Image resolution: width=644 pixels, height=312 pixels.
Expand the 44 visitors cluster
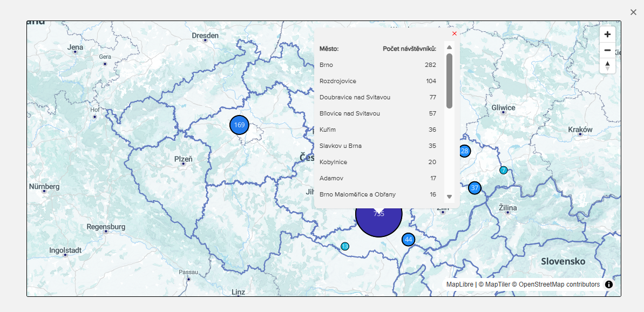(x=408, y=240)
